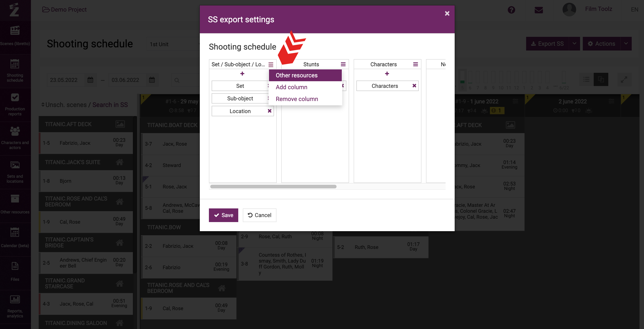Select the Sub-object field
The image size is (644, 329).
pyautogui.click(x=240, y=98)
